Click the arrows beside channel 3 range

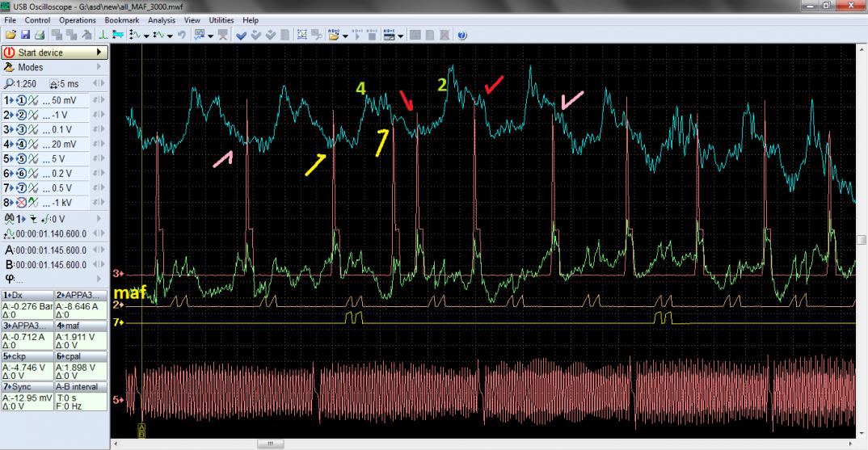99,129
